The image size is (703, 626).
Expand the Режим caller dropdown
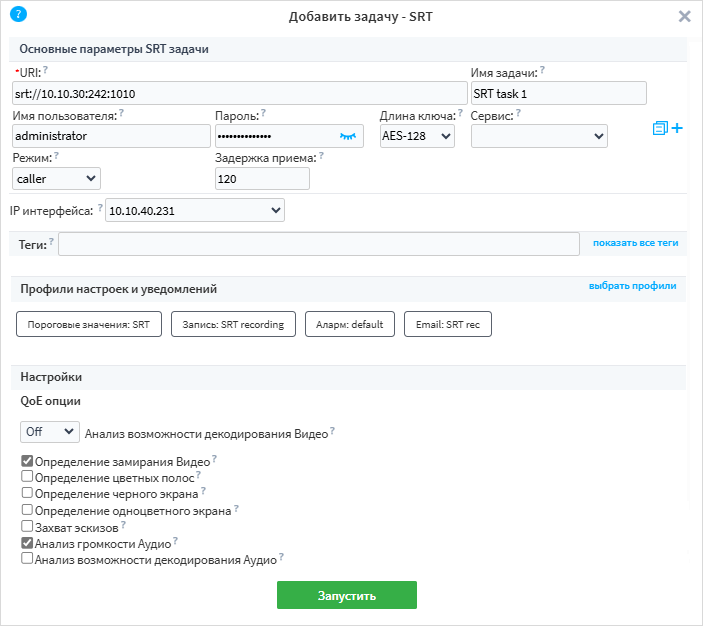(57, 178)
